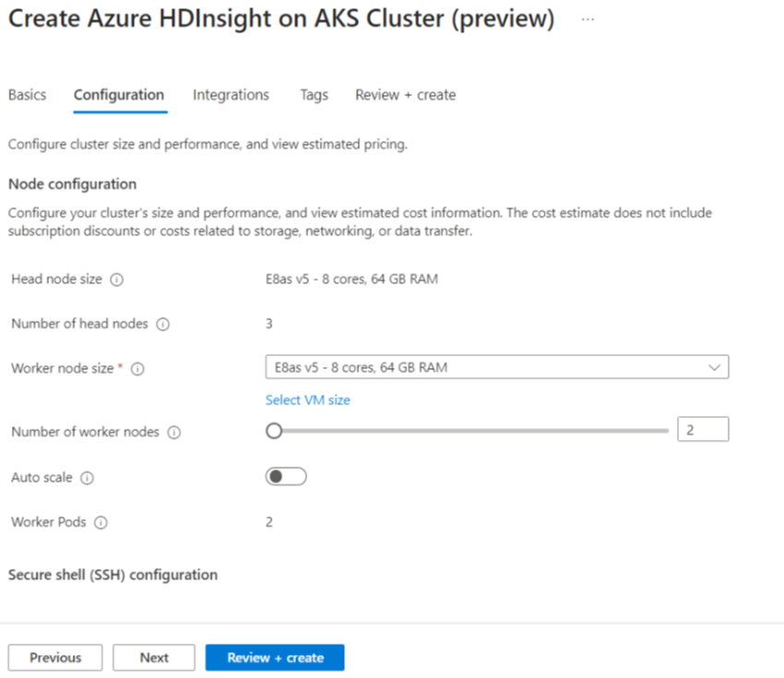Screen dimensions: 784x678
Task: Go to the Tags tab
Action: pos(314,95)
